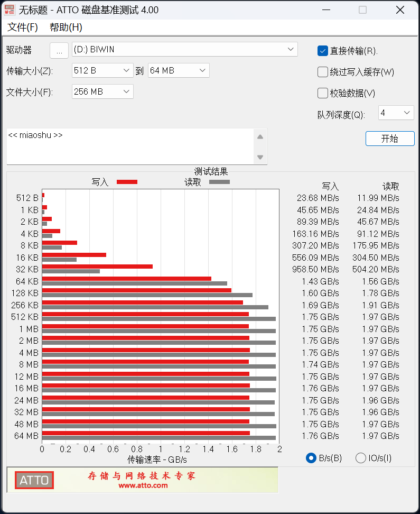This screenshot has height=514, width=420.
Task: Click the description box scroll up arrow
Action: tap(260, 137)
